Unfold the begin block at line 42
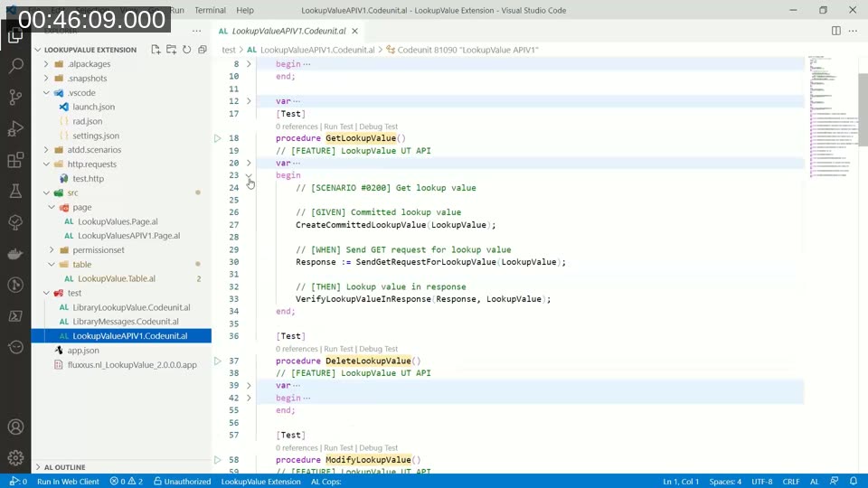Image resolution: width=868 pixels, height=488 pixels. (249, 398)
